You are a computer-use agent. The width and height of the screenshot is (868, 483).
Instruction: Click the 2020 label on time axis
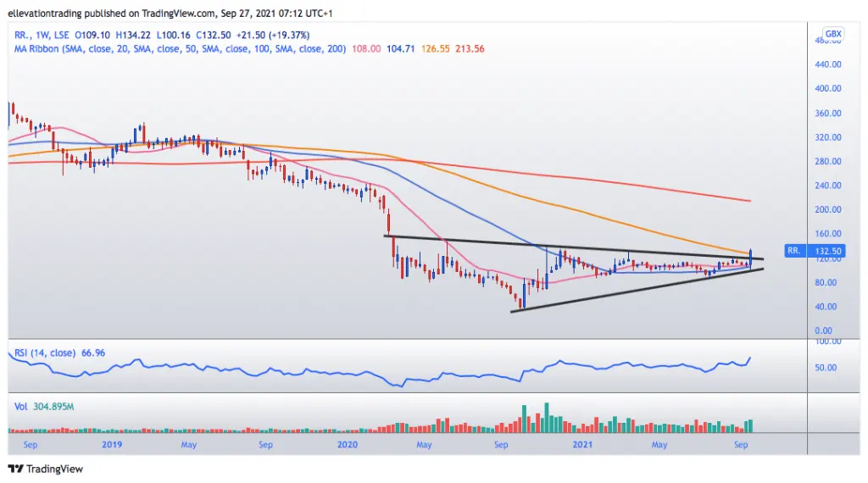348,444
